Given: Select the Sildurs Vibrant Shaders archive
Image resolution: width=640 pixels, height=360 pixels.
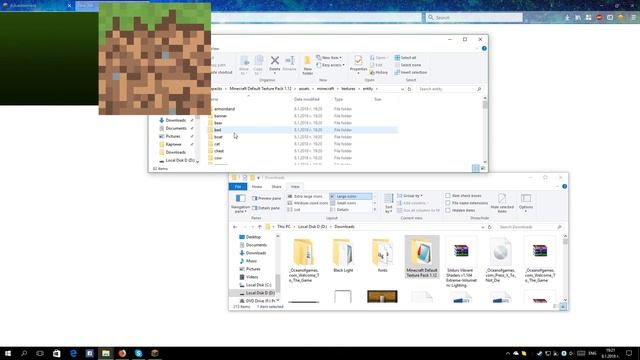Looking at the screenshot, I should tap(462, 262).
